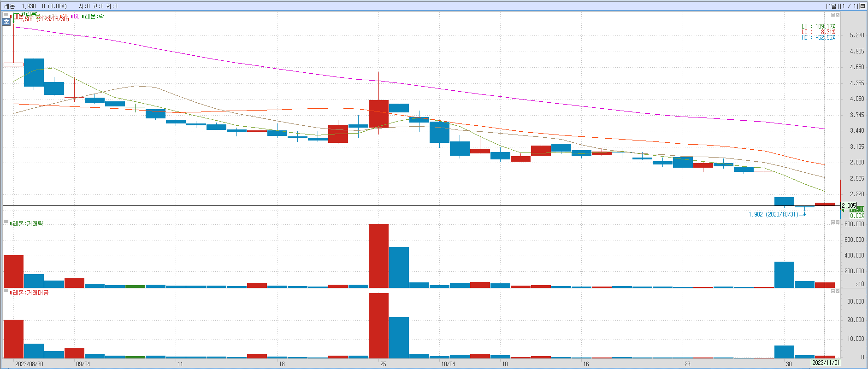Click the 레몬 stock name in title bar
The height and width of the screenshot is (369, 868).
9,6
